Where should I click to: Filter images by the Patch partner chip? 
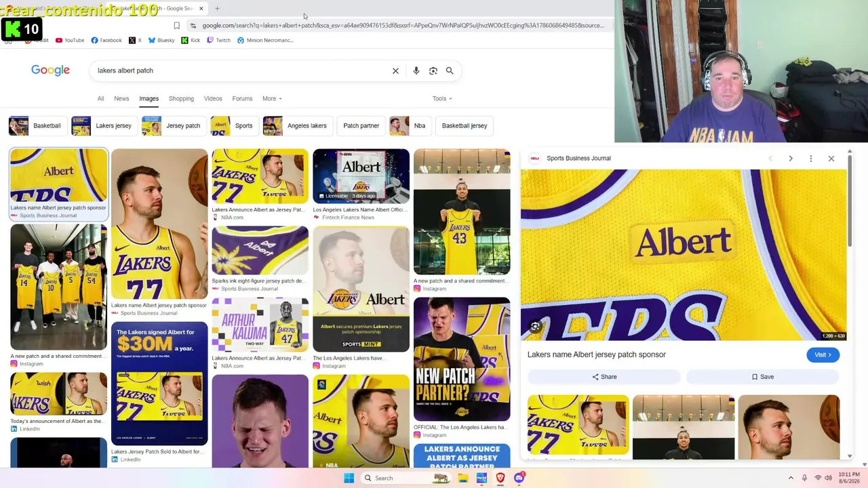click(x=361, y=125)
